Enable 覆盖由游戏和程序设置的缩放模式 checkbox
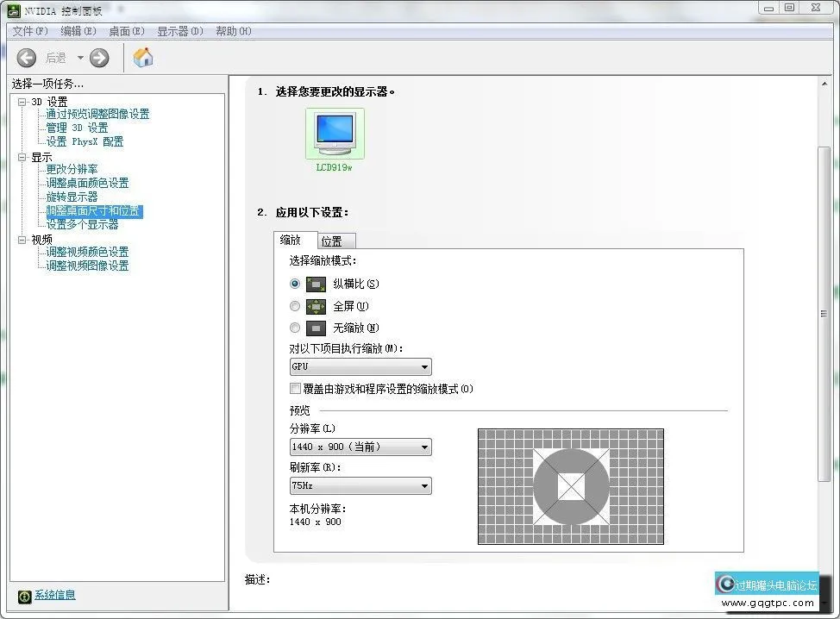 [x=295, y=389]
